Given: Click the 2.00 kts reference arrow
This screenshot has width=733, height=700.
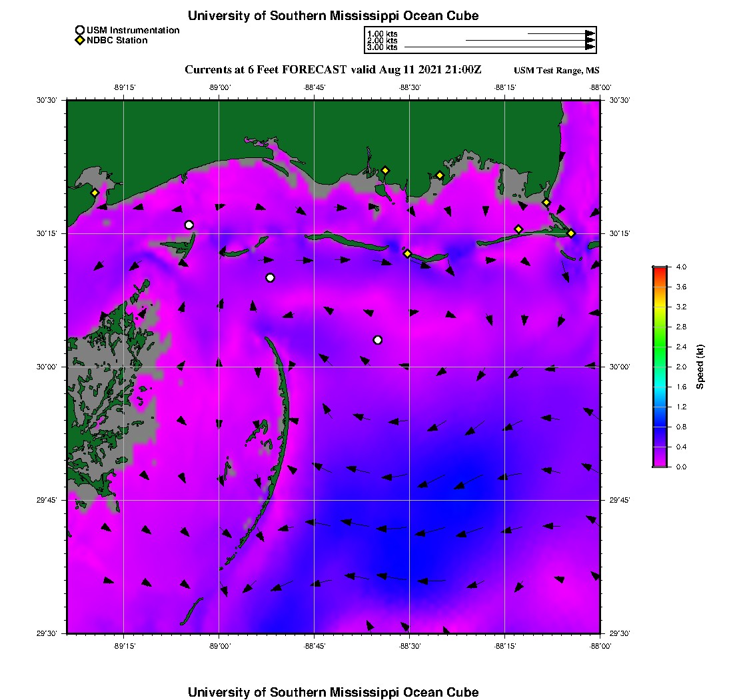Looking at the screenshot, I should tap(530, 40).
